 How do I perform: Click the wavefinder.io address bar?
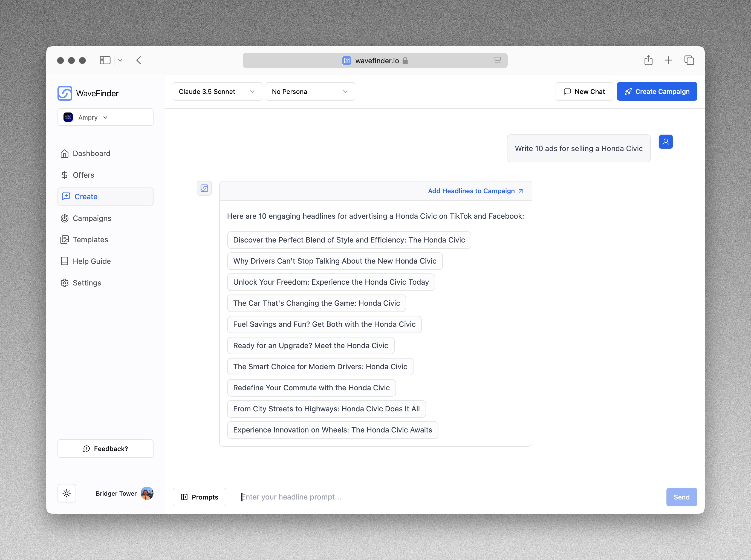click(x=375, y=60)
